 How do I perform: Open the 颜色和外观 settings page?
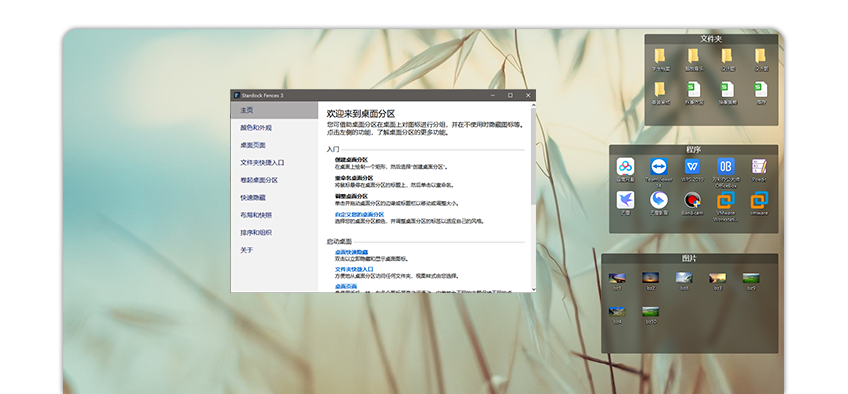pos(274,128)
